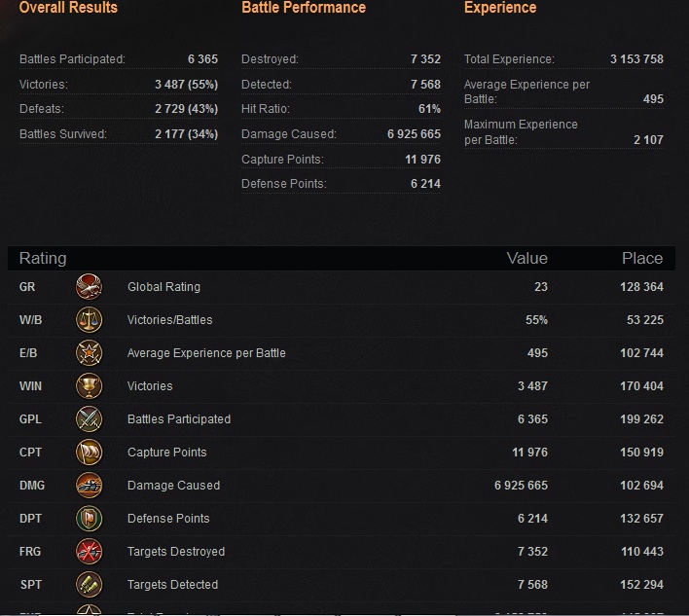
Task: Click the Defense Points shield icon
Action: (x=90, y=519)
